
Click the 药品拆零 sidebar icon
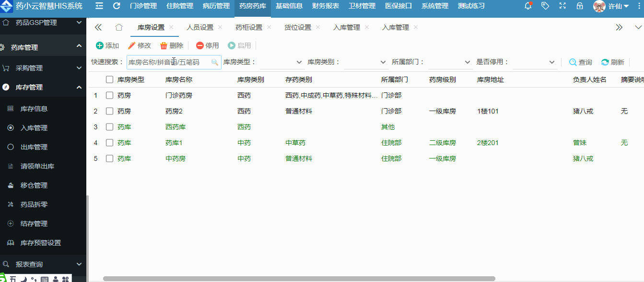(x=11, y=204)
